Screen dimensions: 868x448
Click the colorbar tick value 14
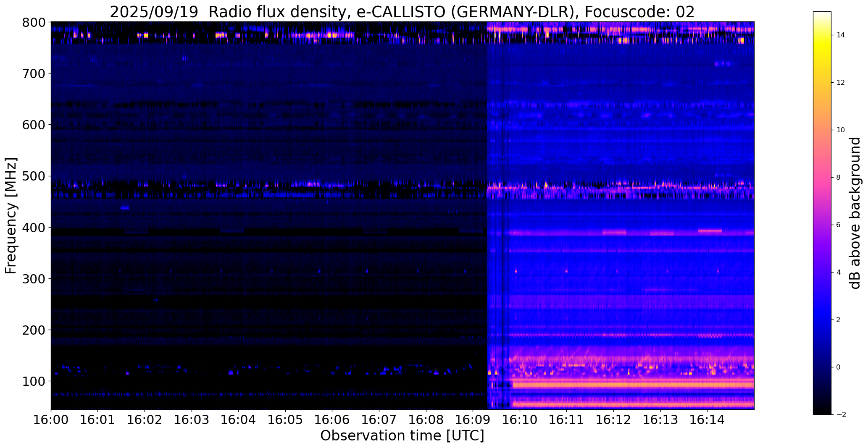[841, 35]
